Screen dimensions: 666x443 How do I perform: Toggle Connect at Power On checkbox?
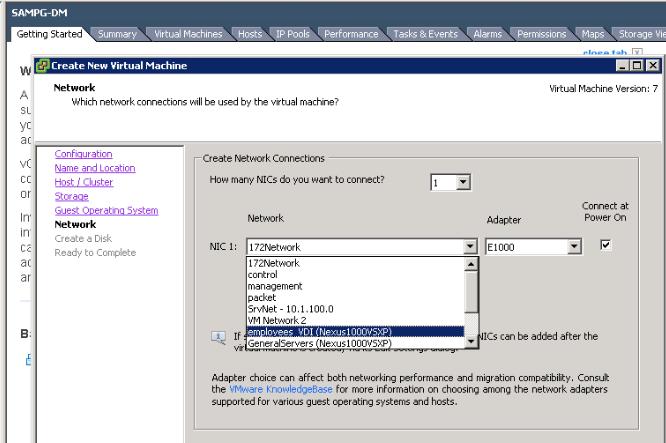tap(606, 245)
